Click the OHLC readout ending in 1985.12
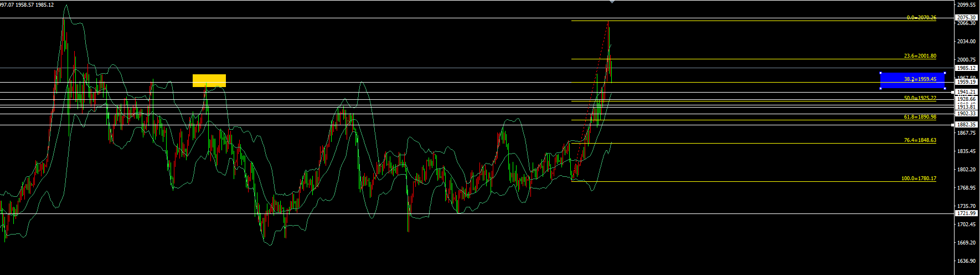Viewport: 980px width, 275px height. tap(27, 5)
